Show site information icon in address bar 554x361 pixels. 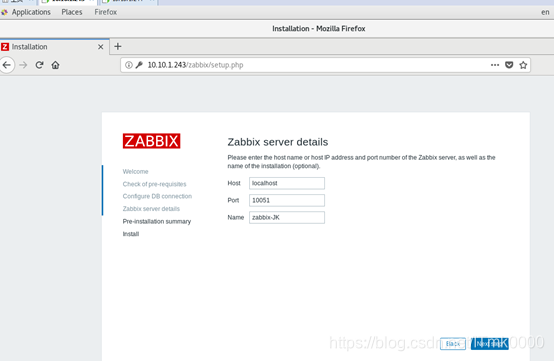[129, 65]
